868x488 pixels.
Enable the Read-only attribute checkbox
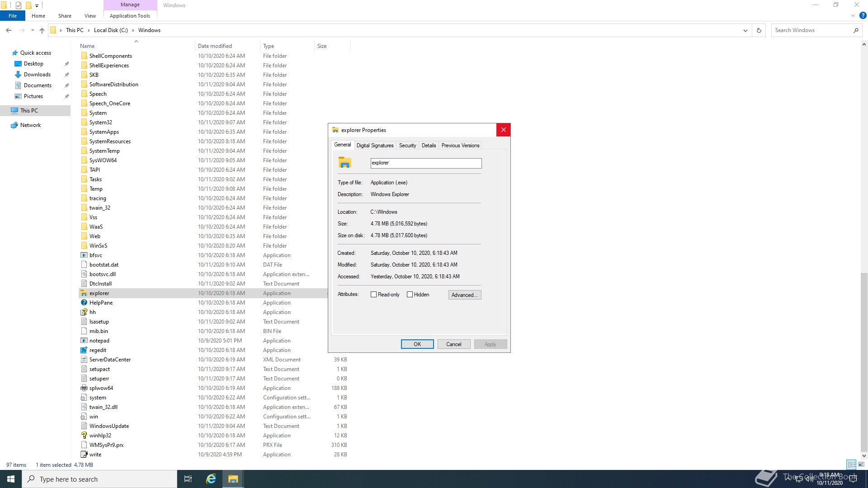click(373, 295)
